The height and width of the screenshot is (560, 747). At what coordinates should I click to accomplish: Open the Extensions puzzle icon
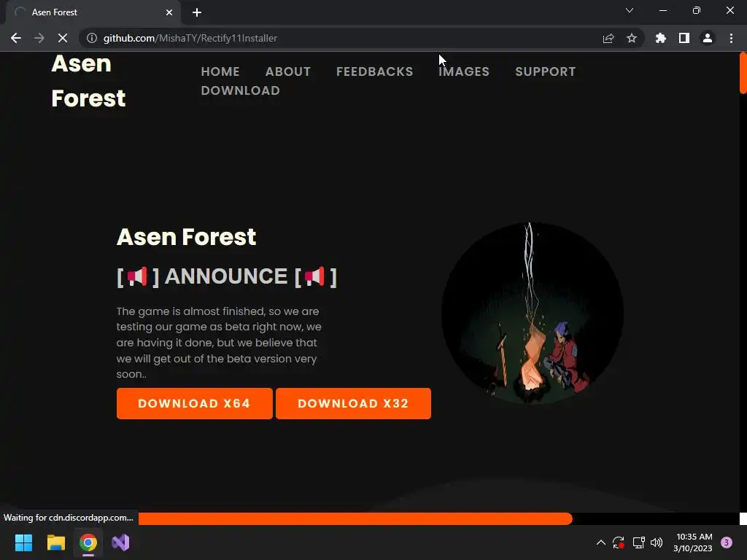661,38
